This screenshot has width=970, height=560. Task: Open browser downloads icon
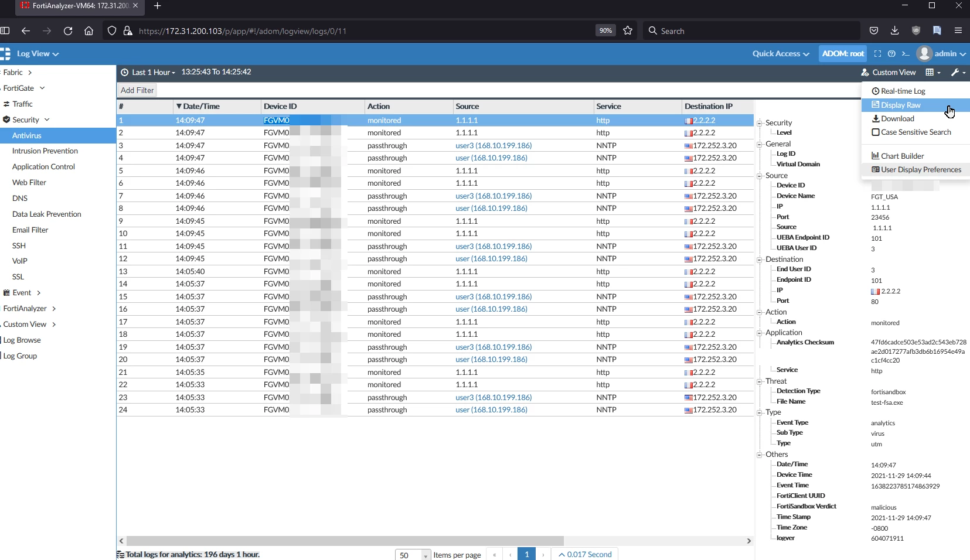click(894, 31)
